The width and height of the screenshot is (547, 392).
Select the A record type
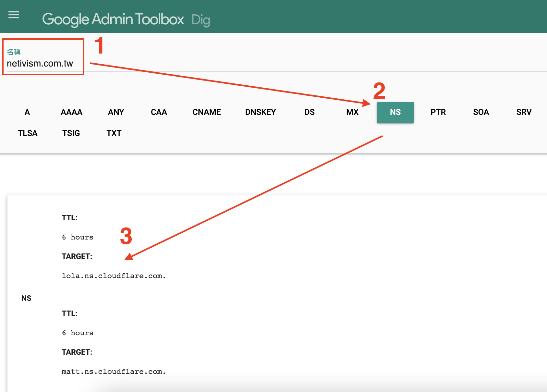point(27,112)
